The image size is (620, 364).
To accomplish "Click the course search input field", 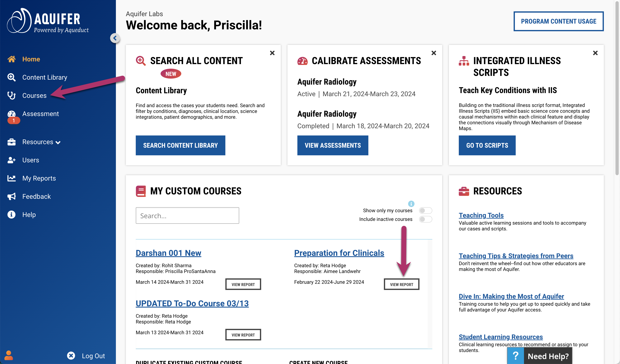I will pyautogui.click(x=187, y=215).
